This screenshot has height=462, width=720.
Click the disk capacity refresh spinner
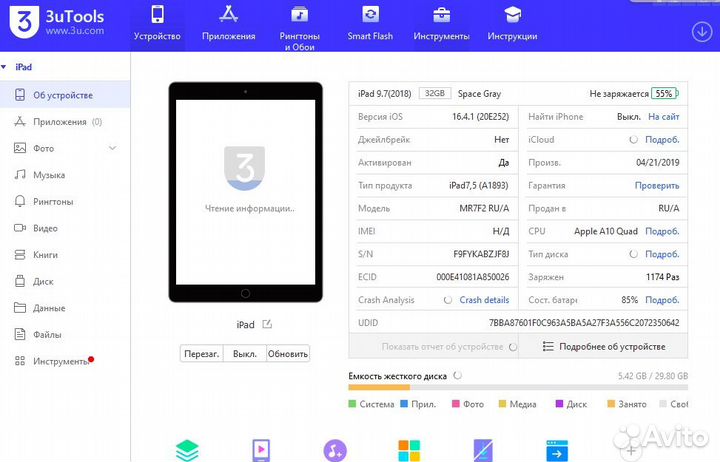[457, 375]
